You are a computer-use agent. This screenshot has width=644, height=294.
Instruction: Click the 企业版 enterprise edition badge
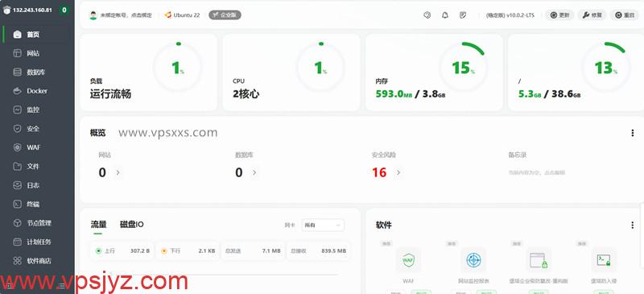tap(225, 14)
